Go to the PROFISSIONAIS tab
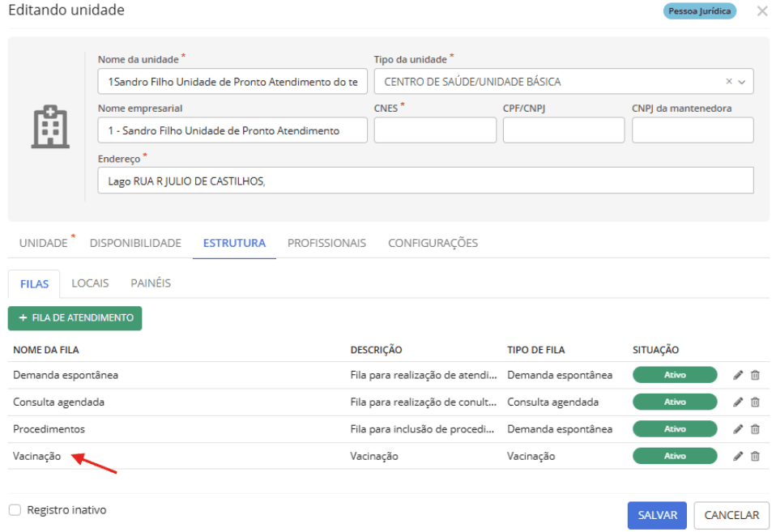Viewport: 776px width, 532px height. [326, 243]
